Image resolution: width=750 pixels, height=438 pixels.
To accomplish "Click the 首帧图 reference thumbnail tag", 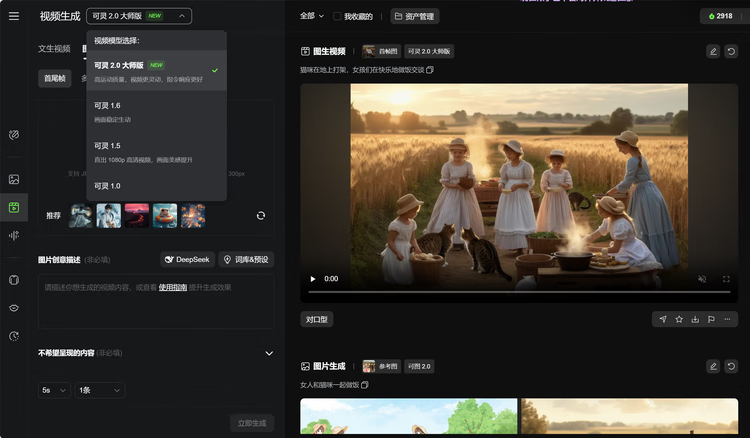I will 381,51.
